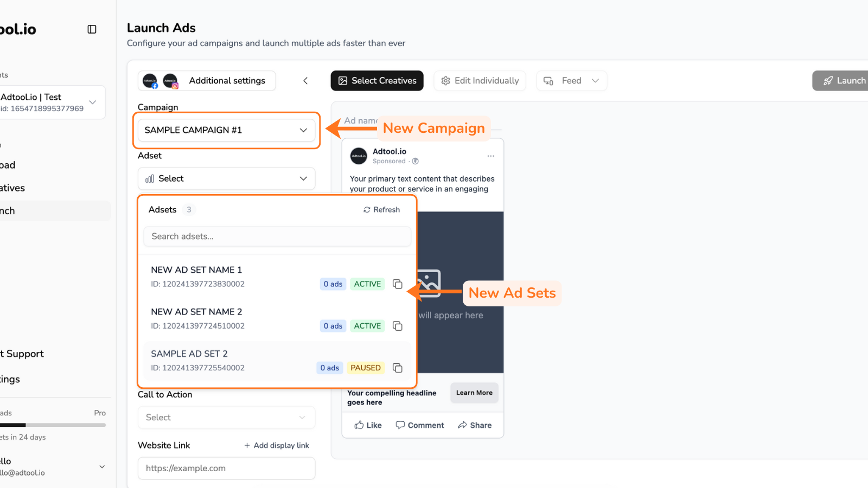This screenshot has width=868, height=488.
Task: Click the Comment icon in ad preview
Action: coord(400,425)
